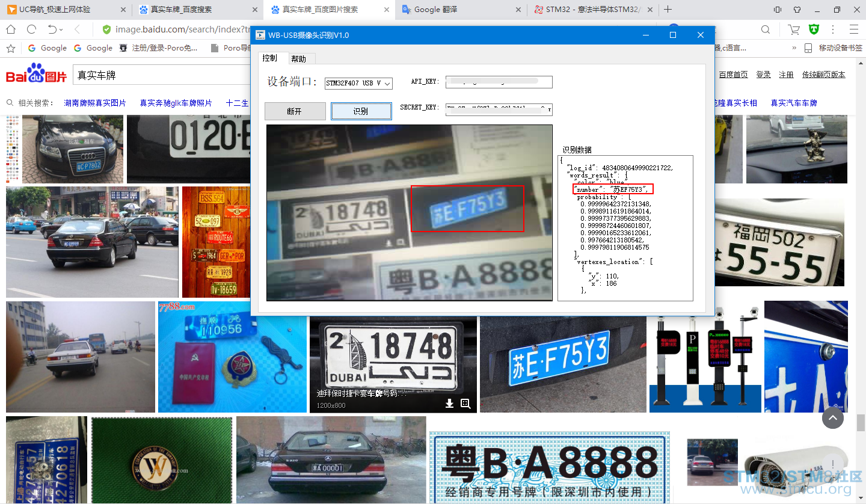
Task: Close the UC导航 tab
Action: [123, 10]
